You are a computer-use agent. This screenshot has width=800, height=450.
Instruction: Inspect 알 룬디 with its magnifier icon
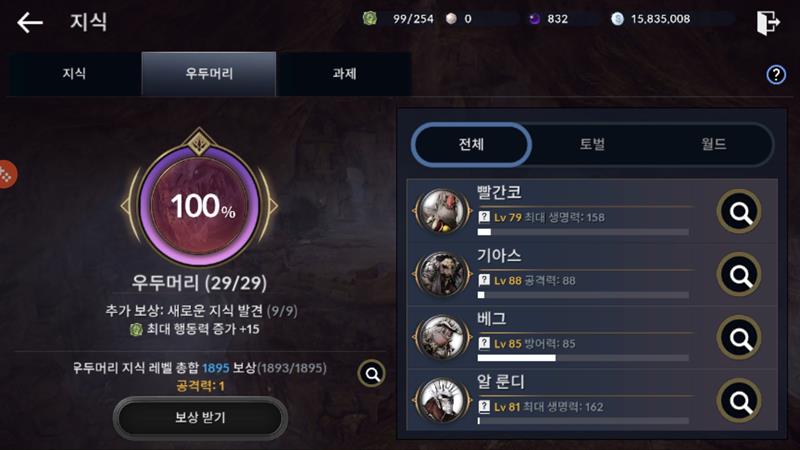[x=739, y=401]
